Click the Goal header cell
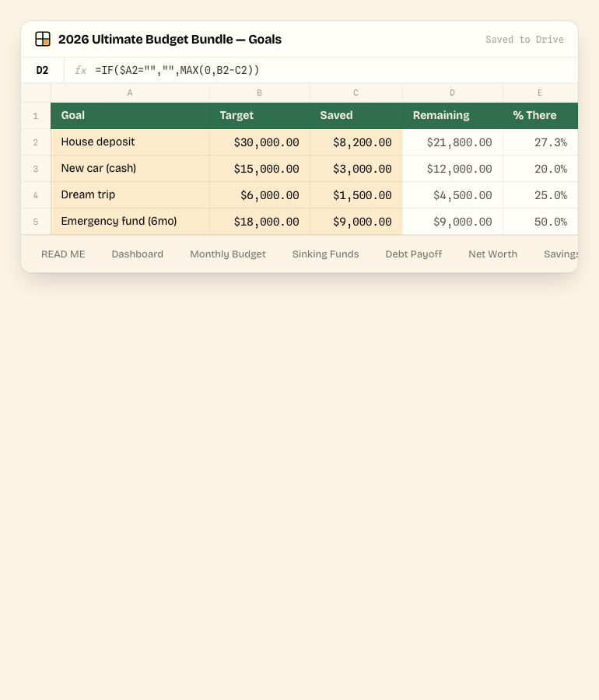The height and width of the screenshot is (700, 599). point(130,116)
